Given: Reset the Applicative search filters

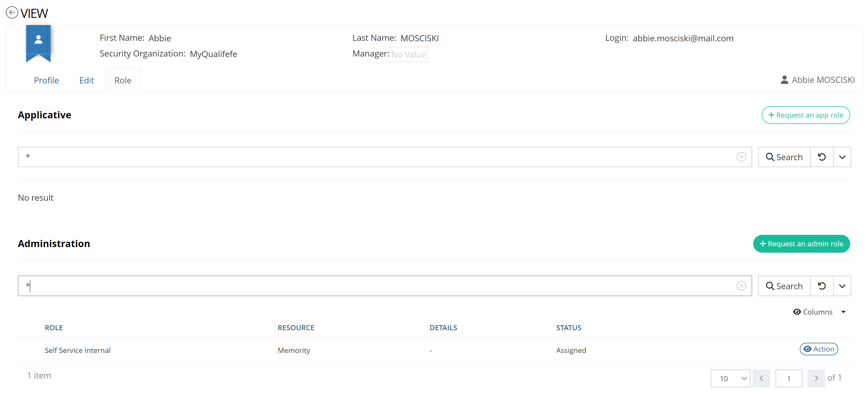Looking at the screenshot, I should click(x=821, y=157).
